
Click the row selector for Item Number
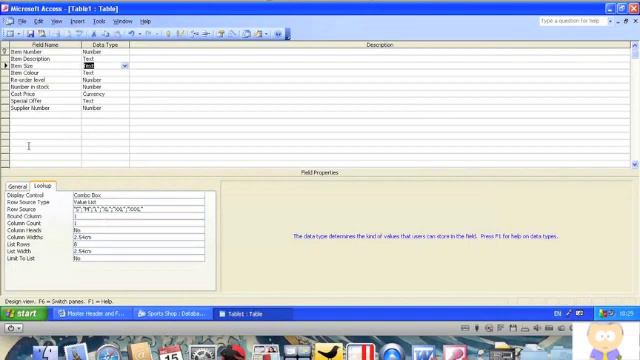pyautogui.click(x=5, y=52)
